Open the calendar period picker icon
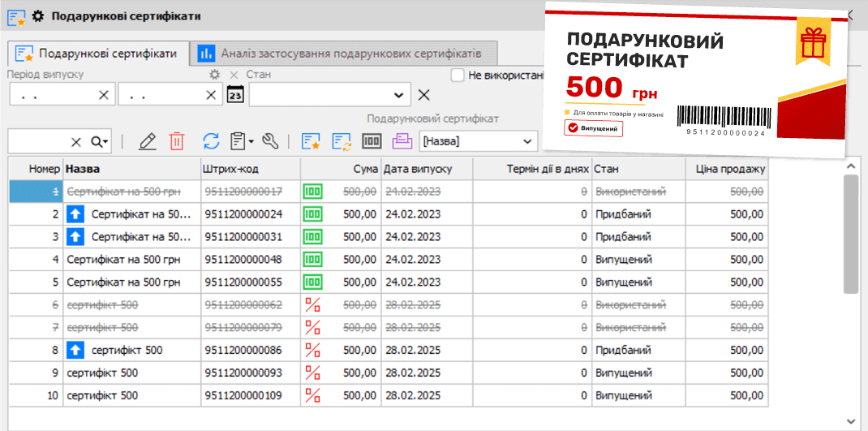 [x=235, y=95]
